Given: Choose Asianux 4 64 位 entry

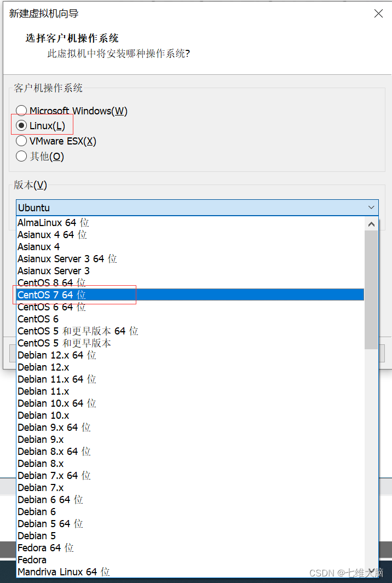Looking at the screenshot, I should click(x=191, y=235).
